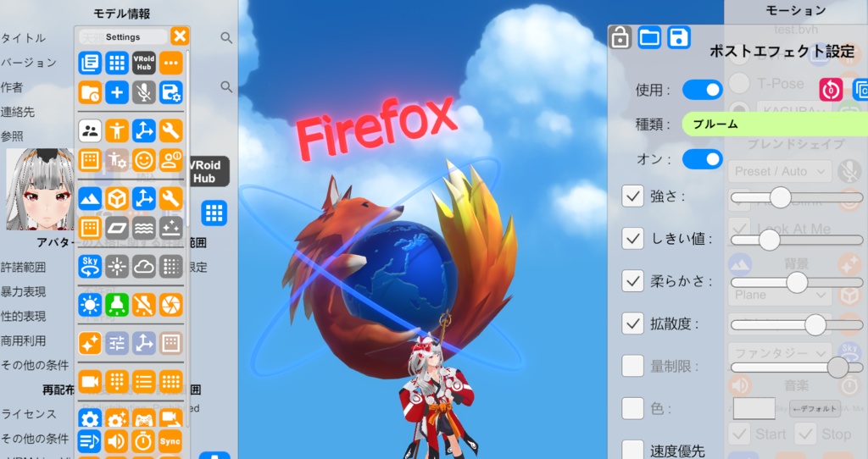868x459 pixels.
Task: Toggle the オン switch
Action: coord(702,159)
